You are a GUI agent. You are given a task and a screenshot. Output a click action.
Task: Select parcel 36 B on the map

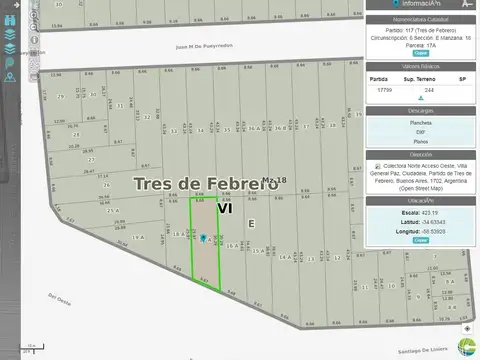point(280,128)
